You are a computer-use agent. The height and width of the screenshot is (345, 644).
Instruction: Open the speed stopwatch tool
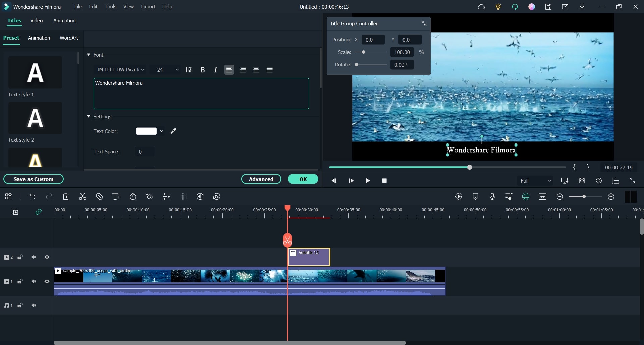[x=133, y=197]
